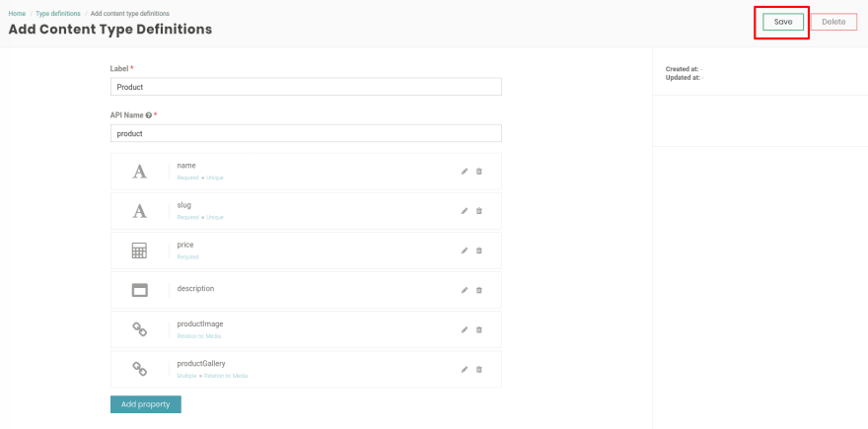868x429 pixels.
Task: Click the number calculator icon for price
Action: point(139,250)
